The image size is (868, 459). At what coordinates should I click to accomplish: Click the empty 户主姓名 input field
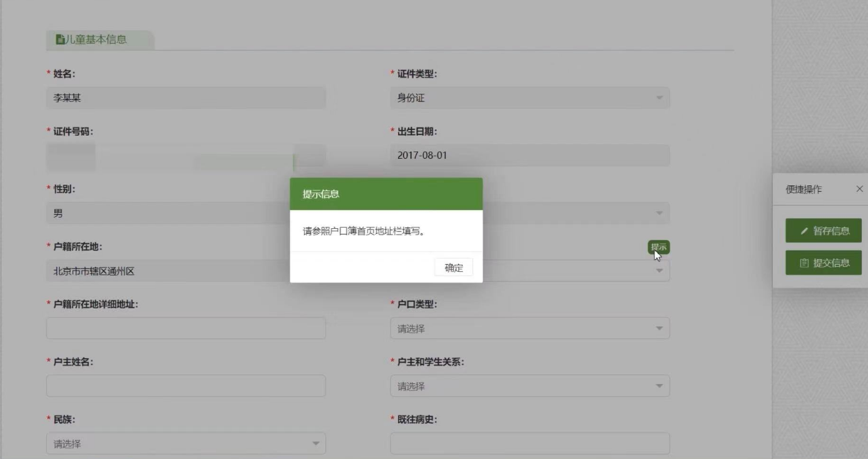click(x=186, y=386)
